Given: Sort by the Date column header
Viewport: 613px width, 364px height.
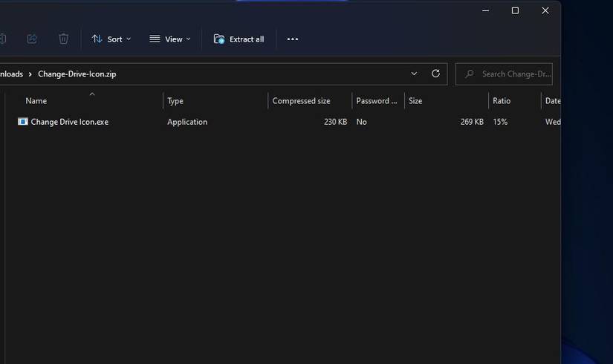Looking at the screenshot, I should [553, 101].
